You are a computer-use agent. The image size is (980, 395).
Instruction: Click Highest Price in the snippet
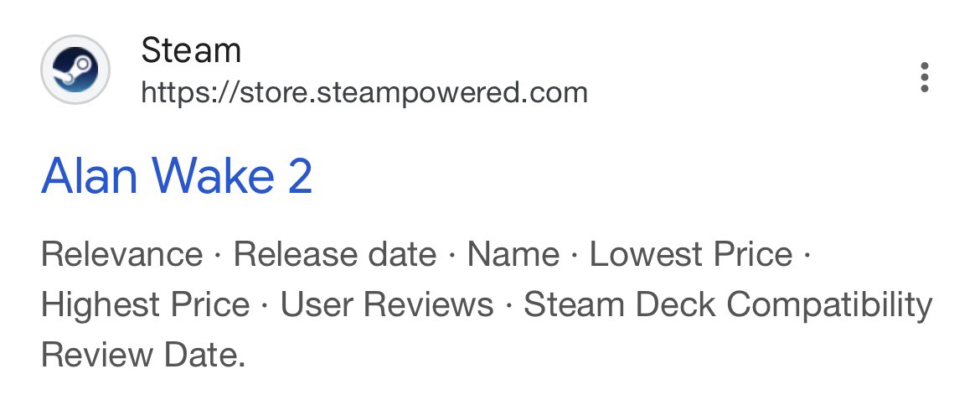(x=145, y=305)
